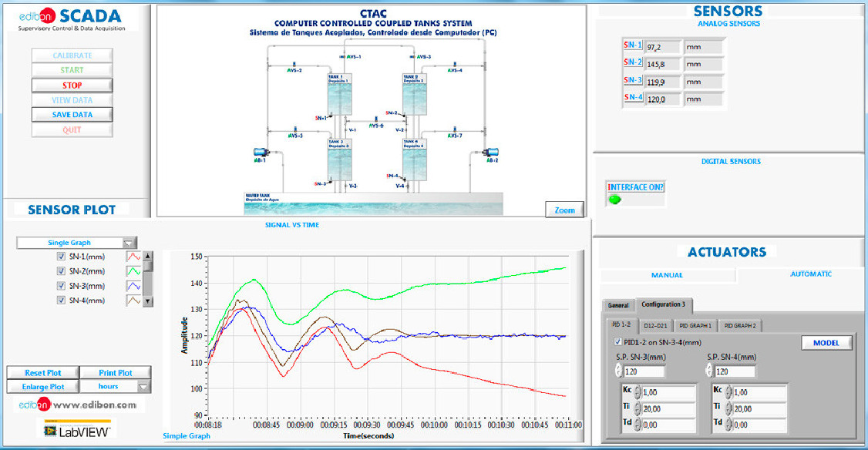Click the S.P. SN-3 setpoint stepper arrows
Screen dimensions: 868x450
click(618, 371)
